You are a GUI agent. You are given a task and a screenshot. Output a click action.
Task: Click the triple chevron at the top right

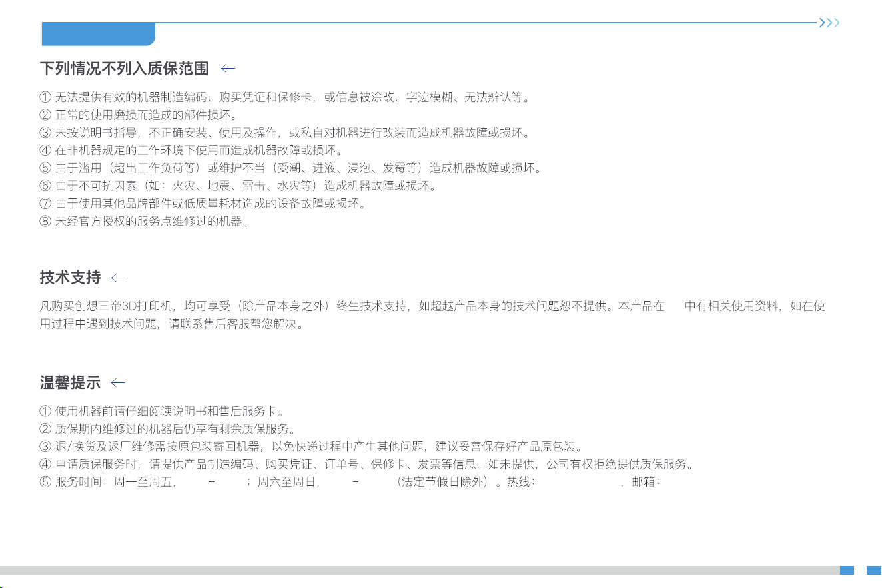coord(829,23)
